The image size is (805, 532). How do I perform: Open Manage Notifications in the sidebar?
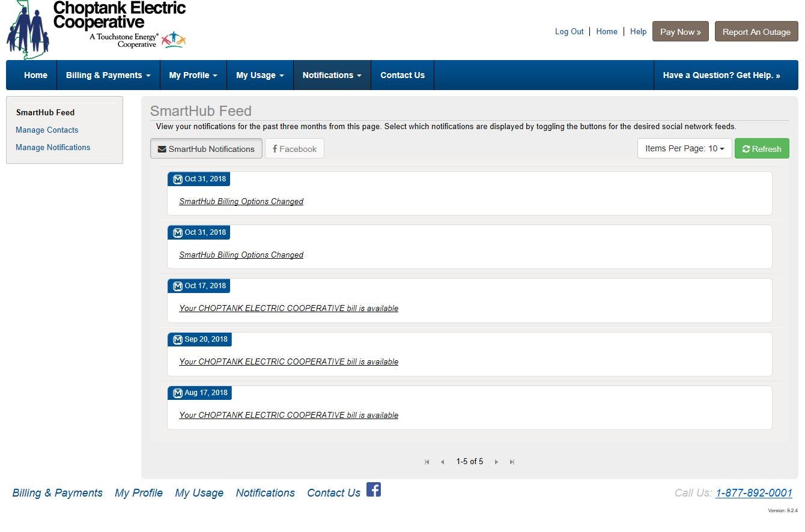point(53,147)
